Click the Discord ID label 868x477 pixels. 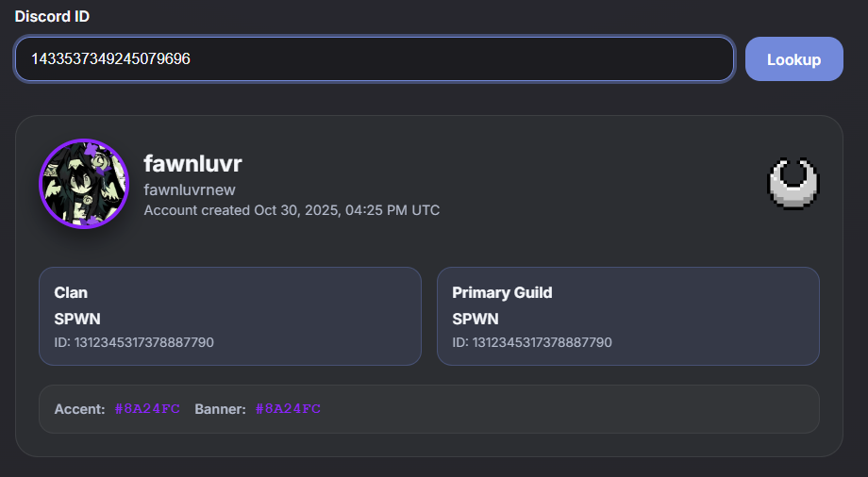[52, 17]
